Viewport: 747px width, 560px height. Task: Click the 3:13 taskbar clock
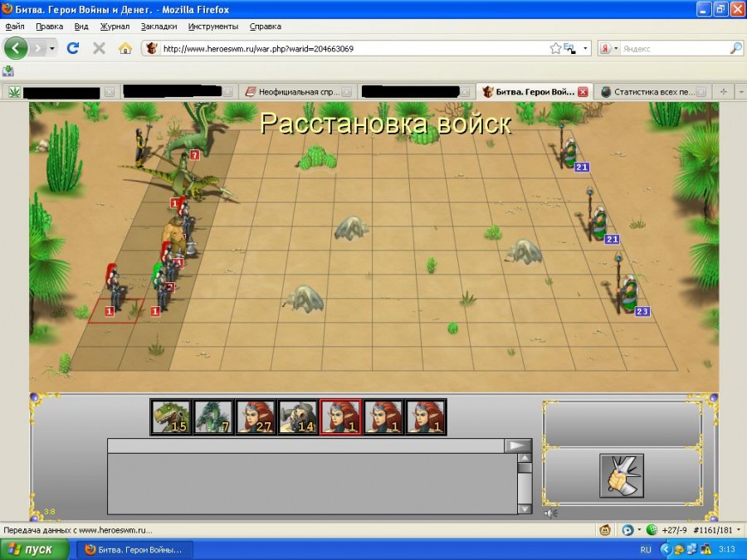[x=726, y=549]
